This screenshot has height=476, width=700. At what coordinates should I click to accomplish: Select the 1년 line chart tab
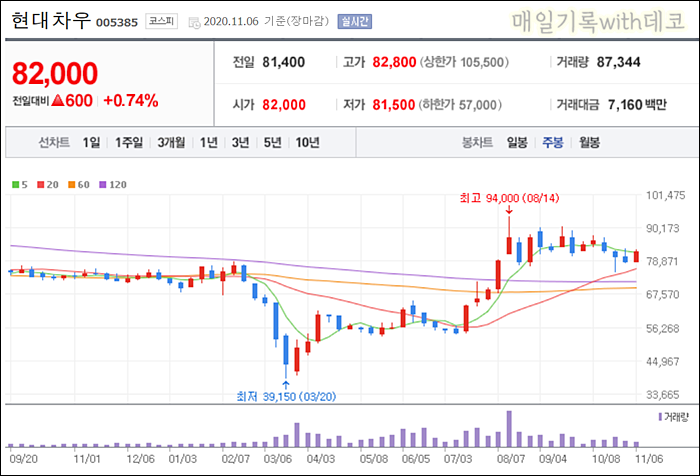click(x=208, y=142)
